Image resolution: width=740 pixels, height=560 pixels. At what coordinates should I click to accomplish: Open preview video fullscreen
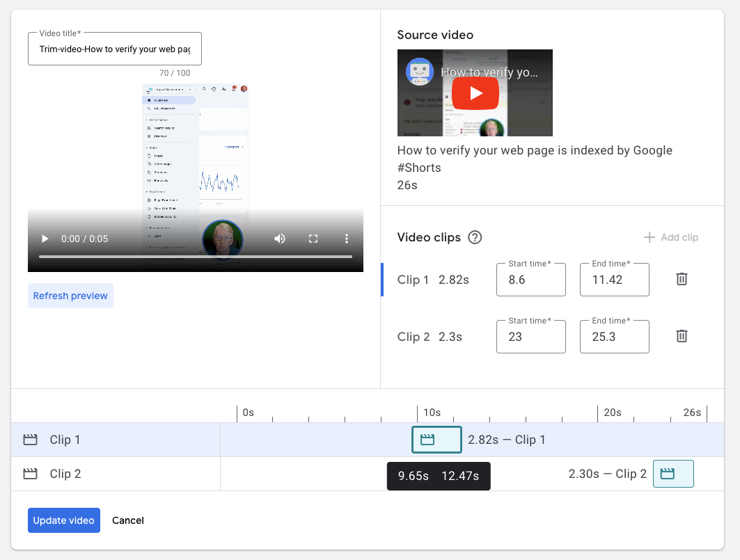(313, 239)
